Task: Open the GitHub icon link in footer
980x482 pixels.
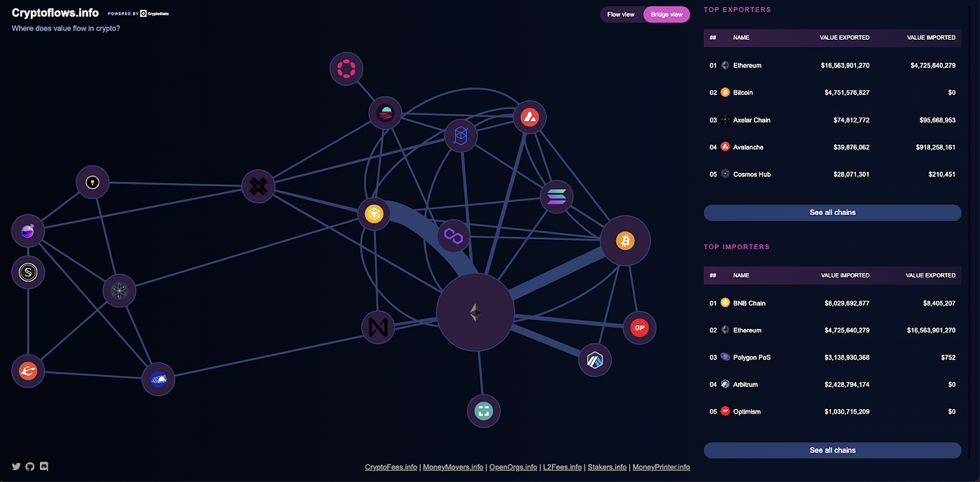Action: (x=30, y=466)
